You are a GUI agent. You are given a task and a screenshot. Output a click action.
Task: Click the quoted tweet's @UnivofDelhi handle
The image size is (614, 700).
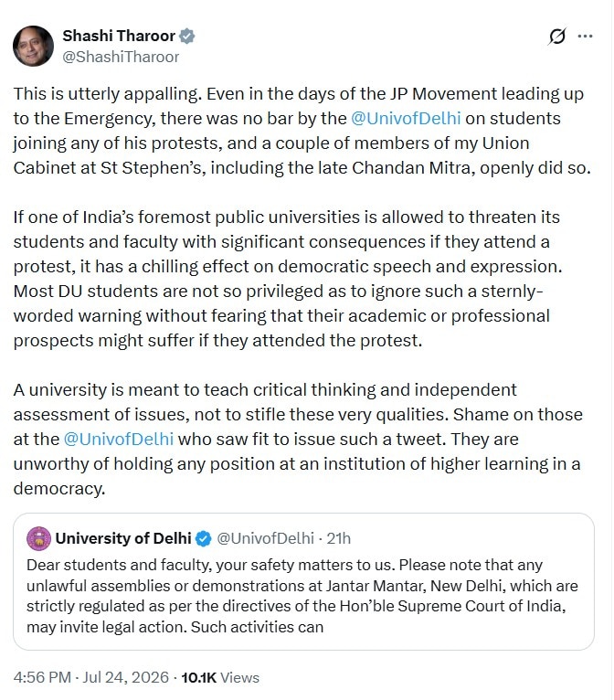pos(266,538)
